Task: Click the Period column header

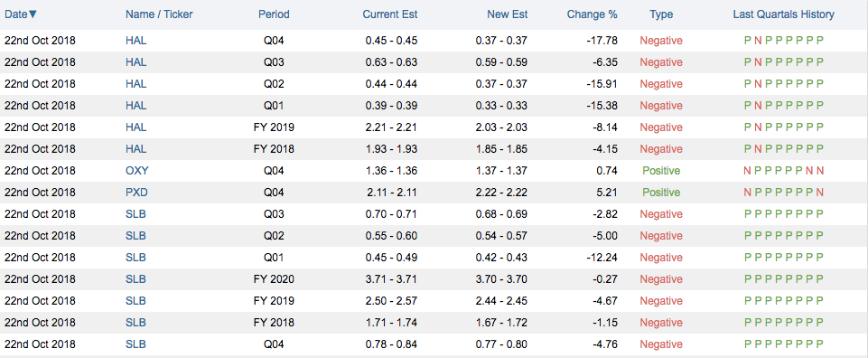Action: (274, 14)
